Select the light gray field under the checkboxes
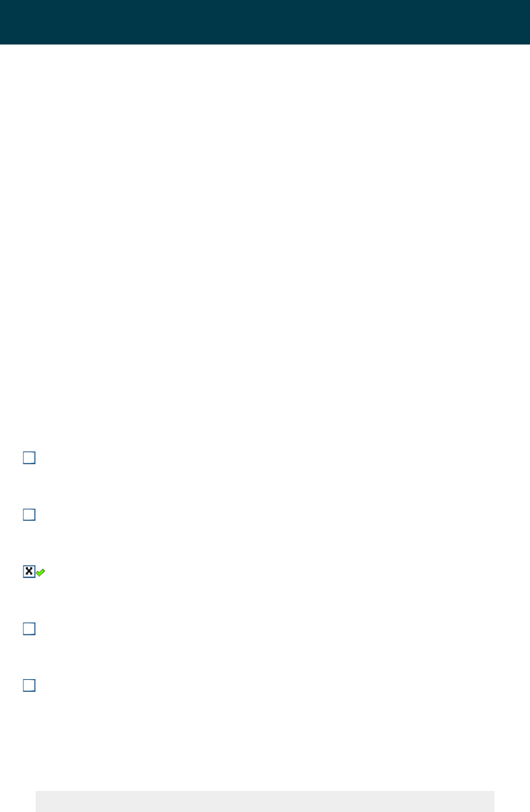 265,801
